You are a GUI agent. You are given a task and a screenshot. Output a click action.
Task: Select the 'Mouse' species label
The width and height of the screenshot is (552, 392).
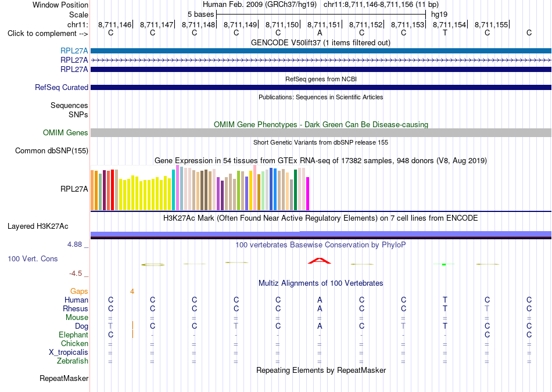click(77, 318)
